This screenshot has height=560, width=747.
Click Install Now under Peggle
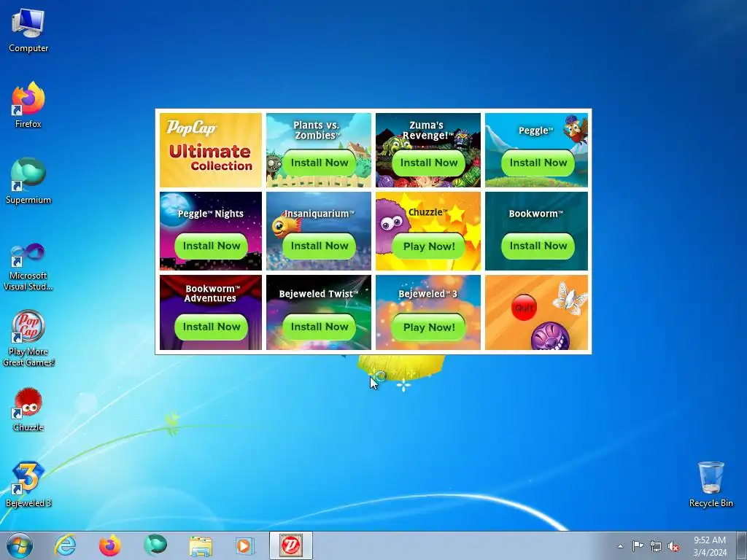pyautogui.click(x=538, y=163)
